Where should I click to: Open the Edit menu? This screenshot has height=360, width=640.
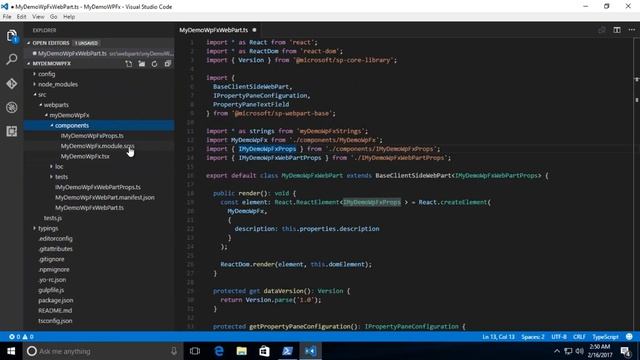[22, 17]
